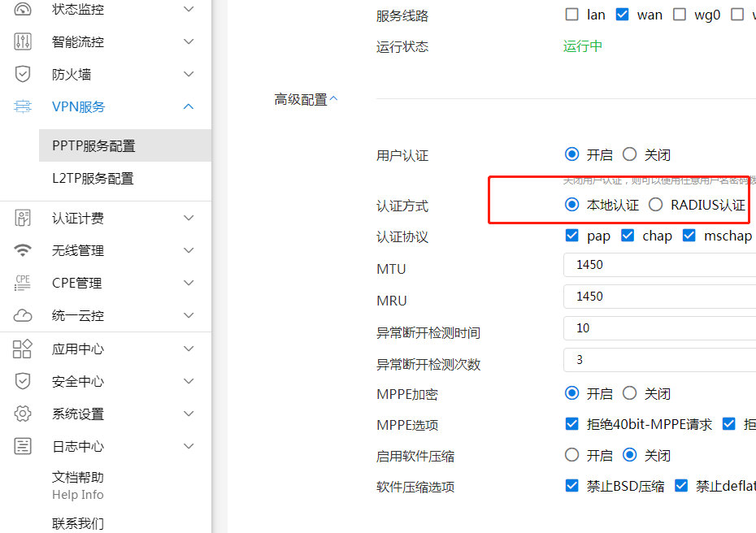The image size is (756, 533).
Task: Click the 防火墙 shield icon
Action: pyautogui.click(x=23, y=74)
